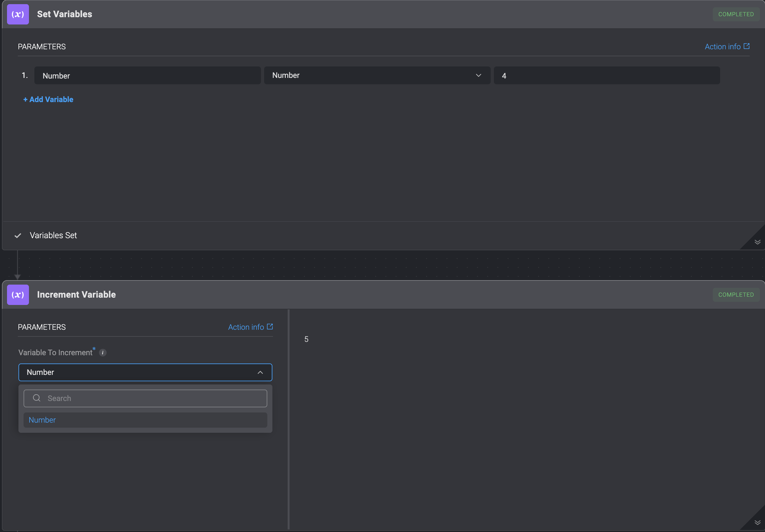
Task: Click + Add Variable
Action: click(48, 100)
